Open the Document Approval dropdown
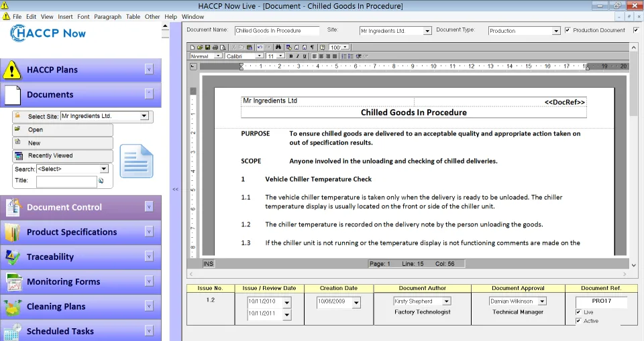Viewport: 644px width, 341px height. tap(542, 301)
